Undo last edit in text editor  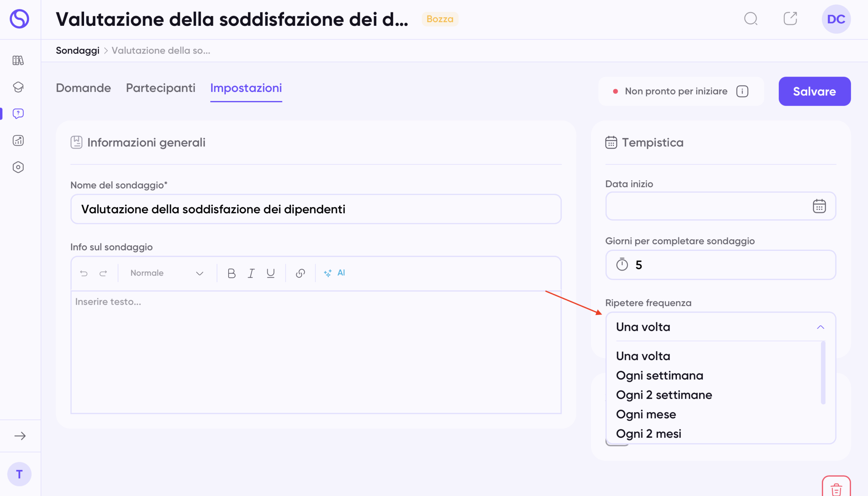84,273
